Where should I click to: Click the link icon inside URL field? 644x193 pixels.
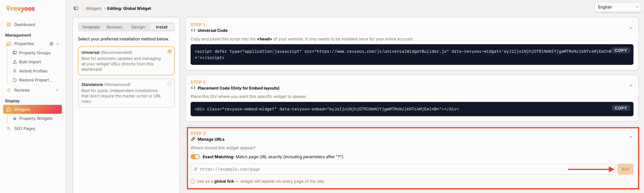coord(196,169)
